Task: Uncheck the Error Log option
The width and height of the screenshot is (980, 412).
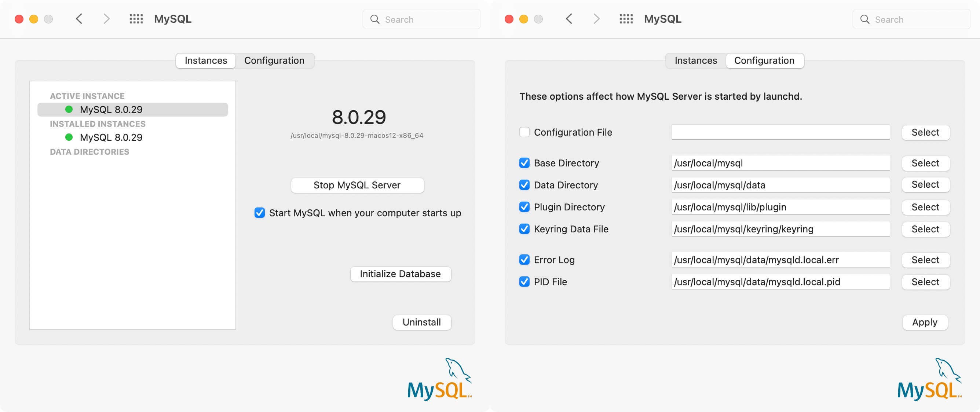Action: pyautogui.click(x=524, y=260)
